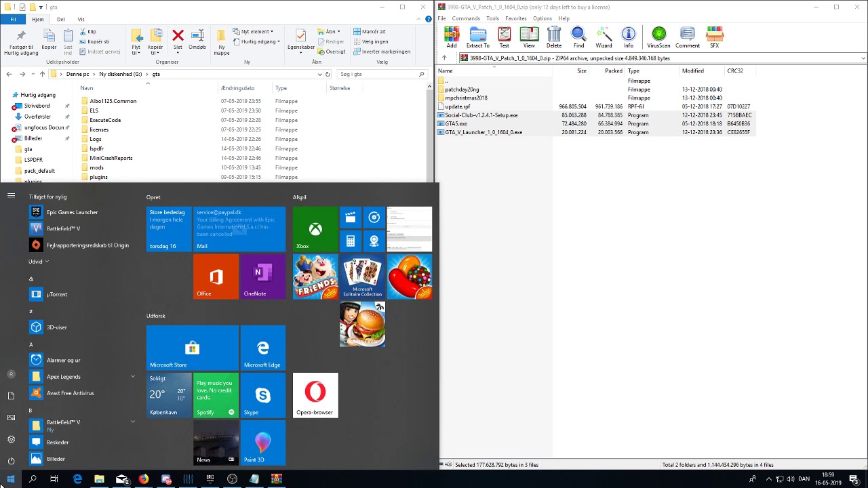Viewport: 868px width, 488px height.
Task: Switch to the Vis ribbon tab
Action: tap(81, 19)
